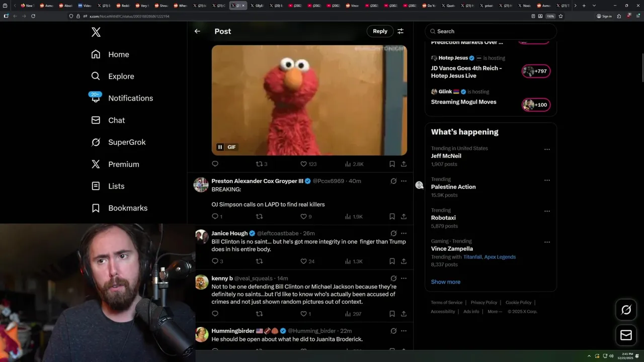Repost the Elmo GIF post with 3 reposts
This screenshot has height=362, width=644.
click(x=262, y=164)
